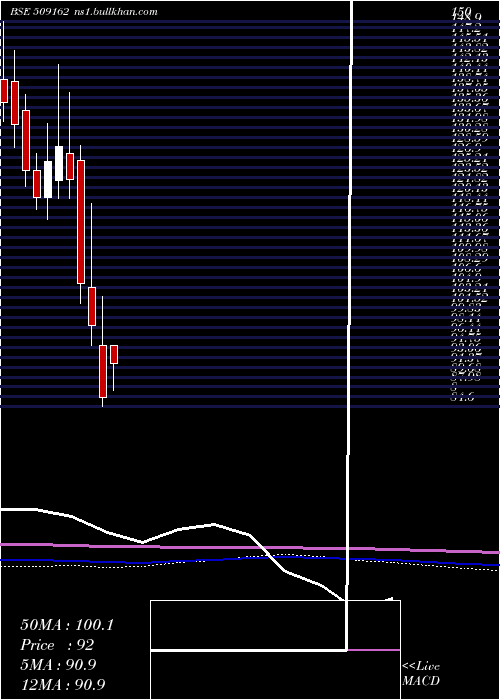Click the last red candlestick on chart

tap(114, 354)
